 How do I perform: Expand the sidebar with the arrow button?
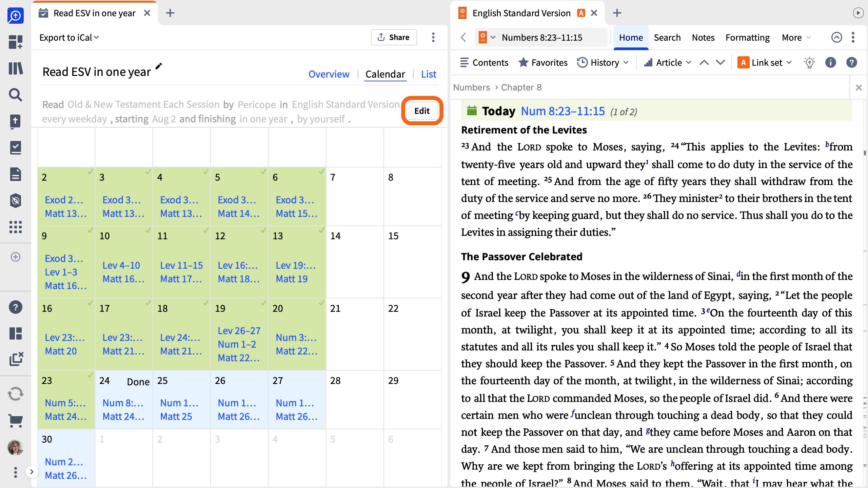[32, 472]
